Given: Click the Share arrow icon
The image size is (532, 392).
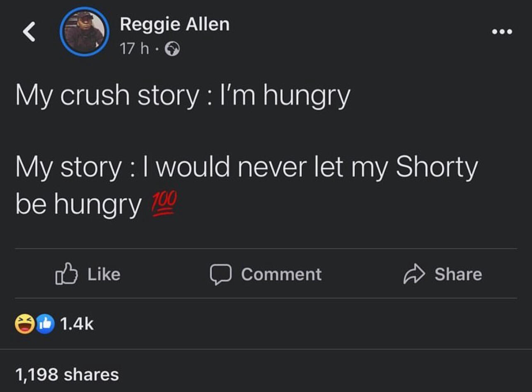Looking at the screenshot, I should tap(414, 274).
